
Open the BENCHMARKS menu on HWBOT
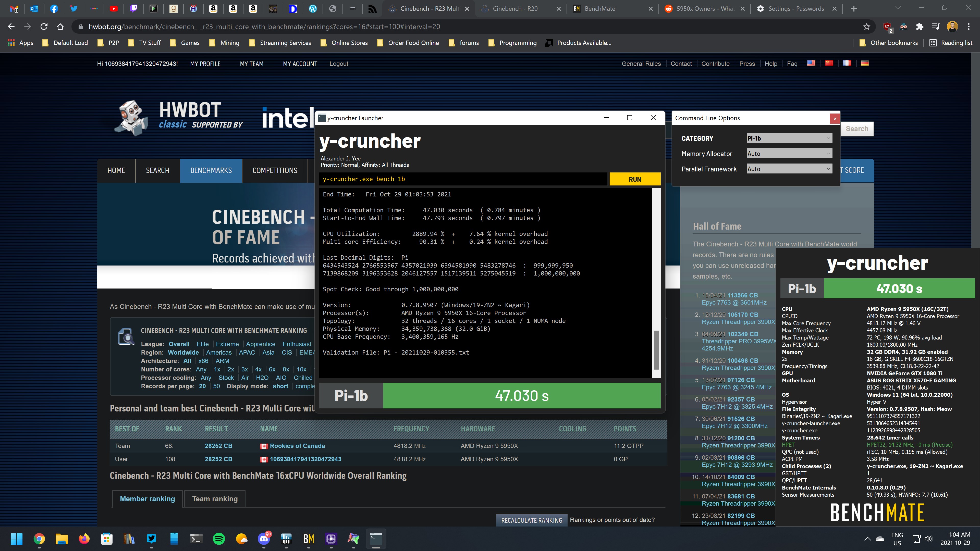tap(211, 170)
